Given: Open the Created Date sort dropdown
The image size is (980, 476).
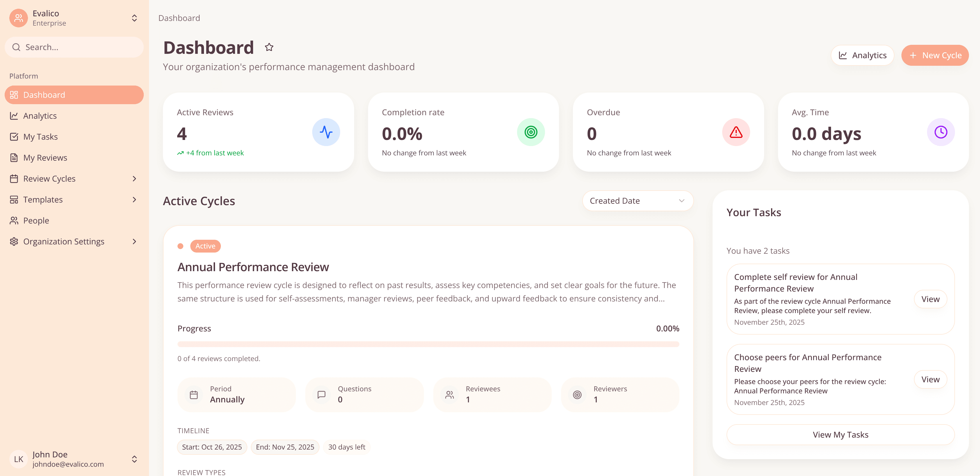Looking at the screenshot, I should click(637, 200).
